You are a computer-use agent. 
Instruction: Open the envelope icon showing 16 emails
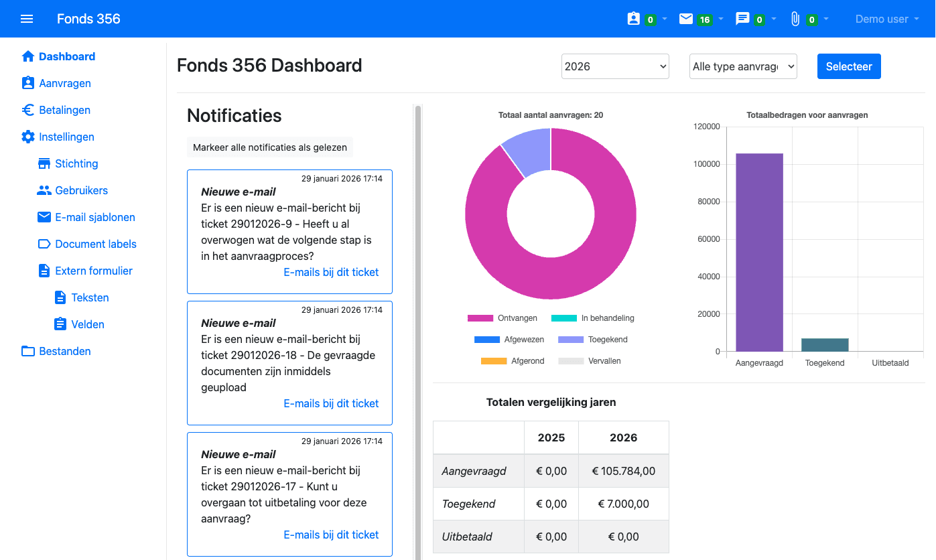(686, 19)
